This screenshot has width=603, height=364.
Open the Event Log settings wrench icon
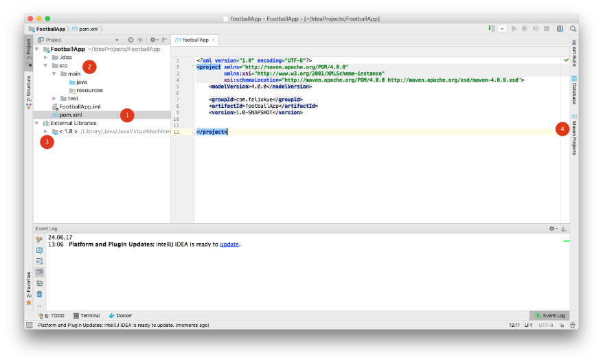pos(38,239)
